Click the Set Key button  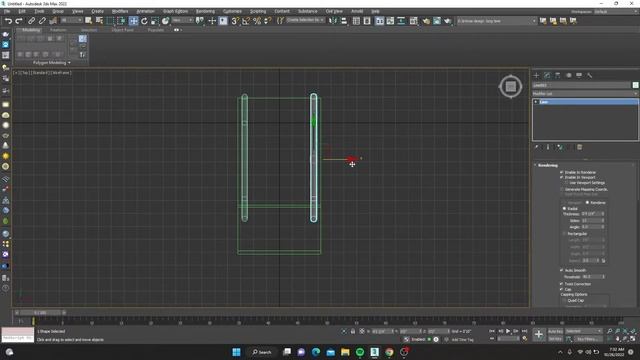coord(555,339)
